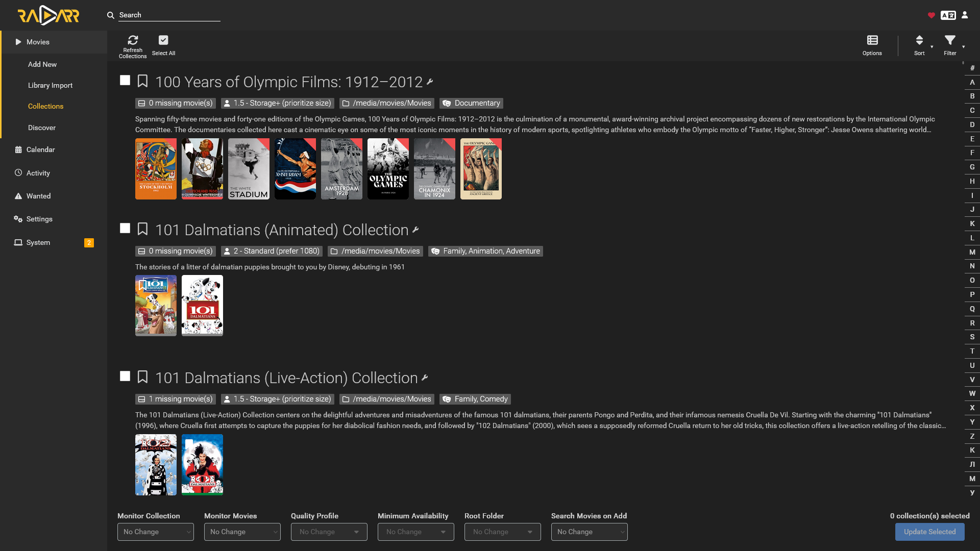The width and height of the screenshot is (980, 551).
Task: Click the red heart donate icon
Action: [x=932, y=15]
